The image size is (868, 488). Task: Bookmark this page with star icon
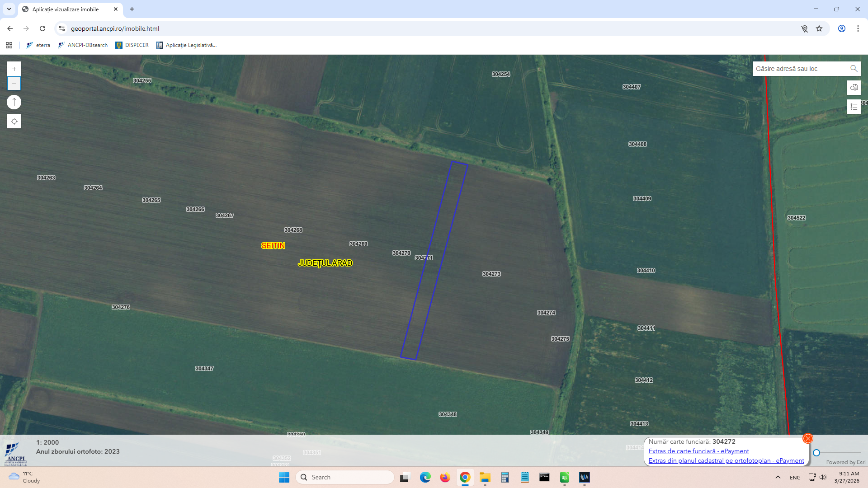(x=819, y=28)
